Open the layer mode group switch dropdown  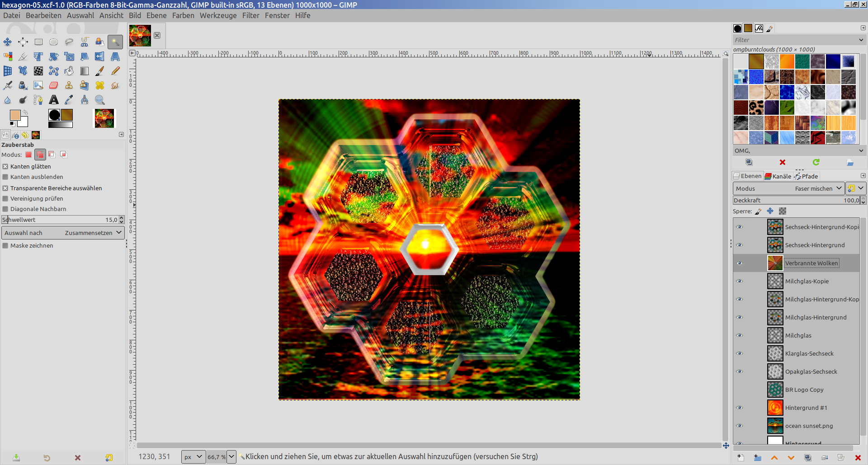[856, 188]
